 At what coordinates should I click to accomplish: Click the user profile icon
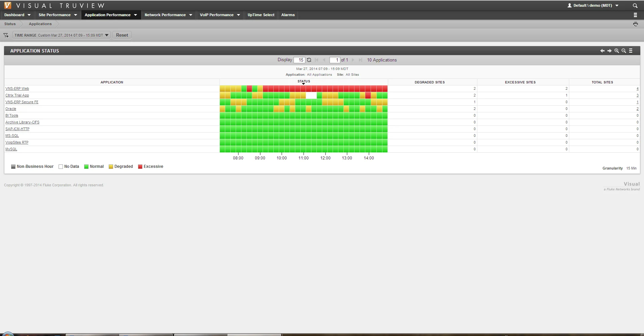(569, 5)
